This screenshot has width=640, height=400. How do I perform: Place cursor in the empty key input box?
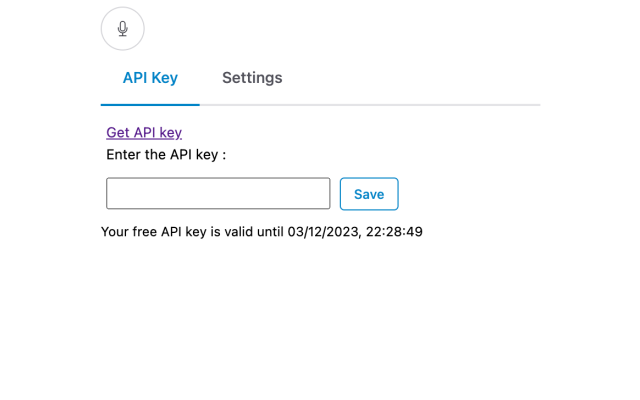coord(218,193)
